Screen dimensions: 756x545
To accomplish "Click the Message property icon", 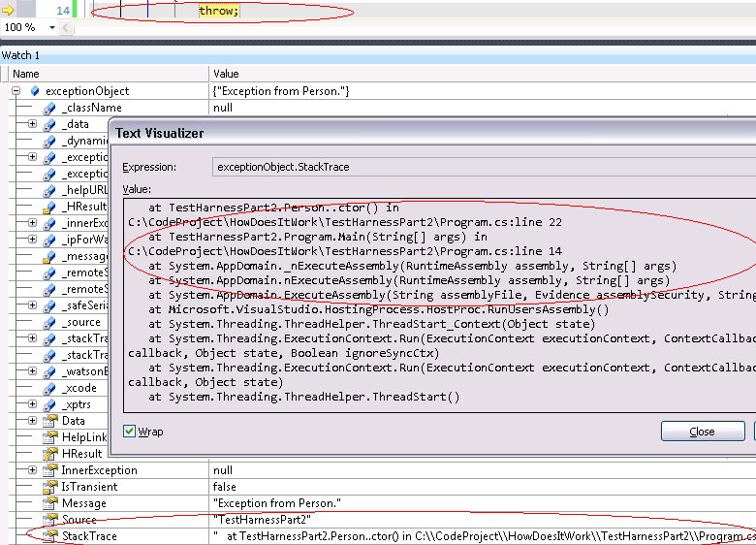I will pyautogui.click(x=50, y=503).
